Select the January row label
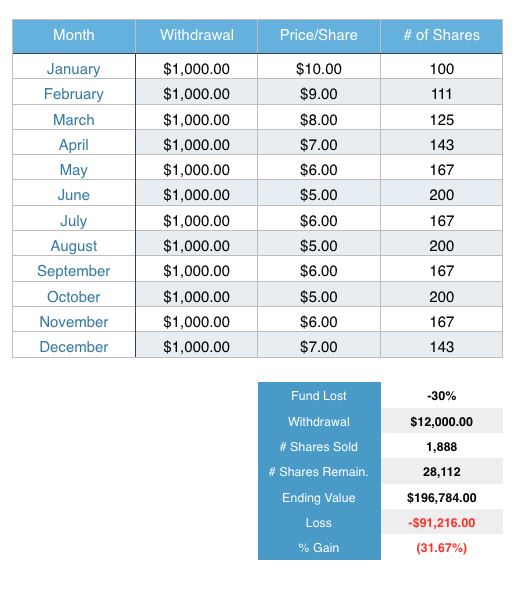The image size is (518, 590). tap(74, 69)
